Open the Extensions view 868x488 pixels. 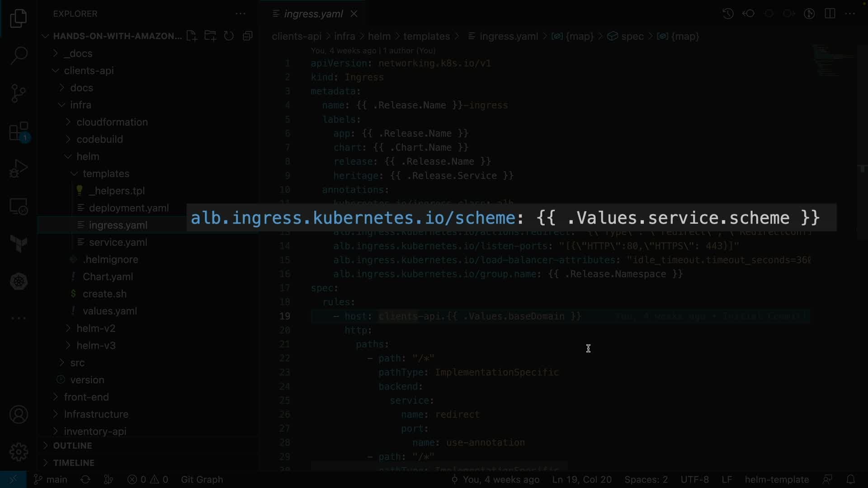pos(19,132)
